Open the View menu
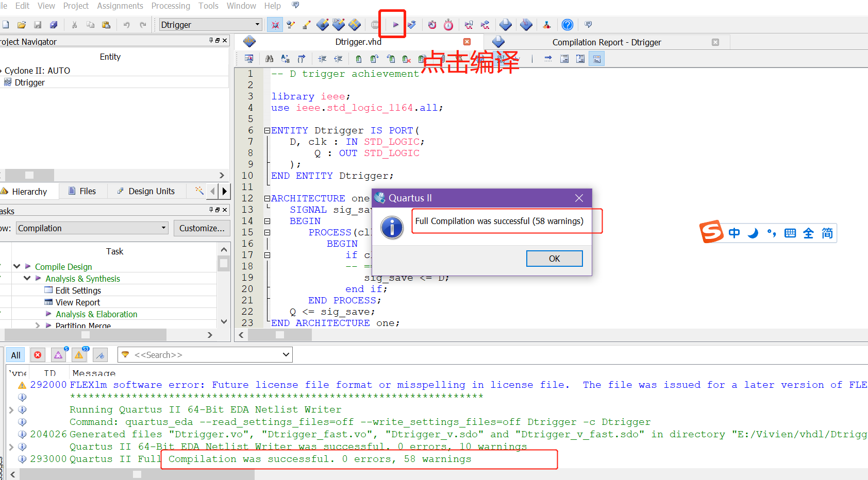 [x=46, y=6]
